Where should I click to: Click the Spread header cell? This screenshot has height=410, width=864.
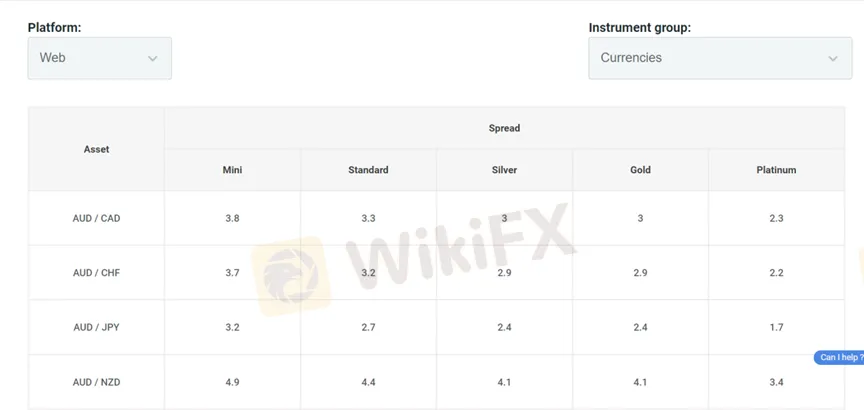(x=504, y=128)
